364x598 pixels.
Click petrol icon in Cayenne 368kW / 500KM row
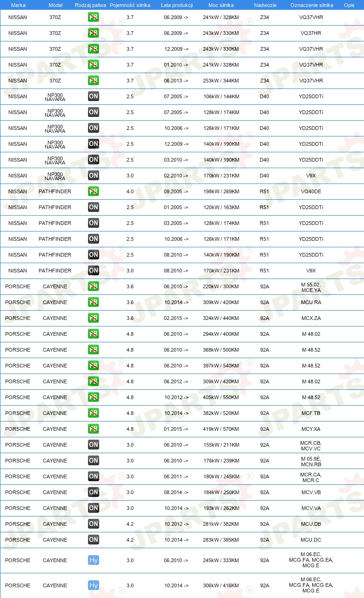tap(94, 350)
